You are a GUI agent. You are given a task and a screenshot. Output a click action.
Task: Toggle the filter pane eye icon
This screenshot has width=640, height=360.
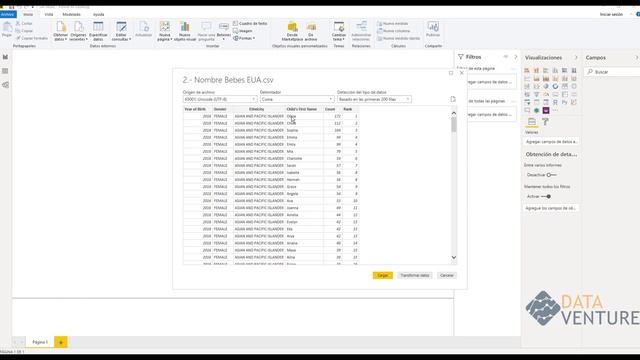tap(506, 57)
